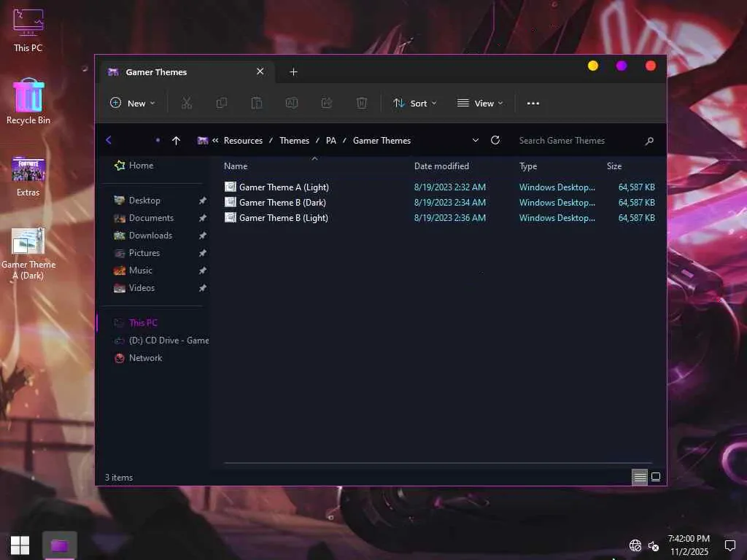Viewport: 747px width, 560px height.
Task: Expand the address bar history chevron
Action: click(475, 140)
